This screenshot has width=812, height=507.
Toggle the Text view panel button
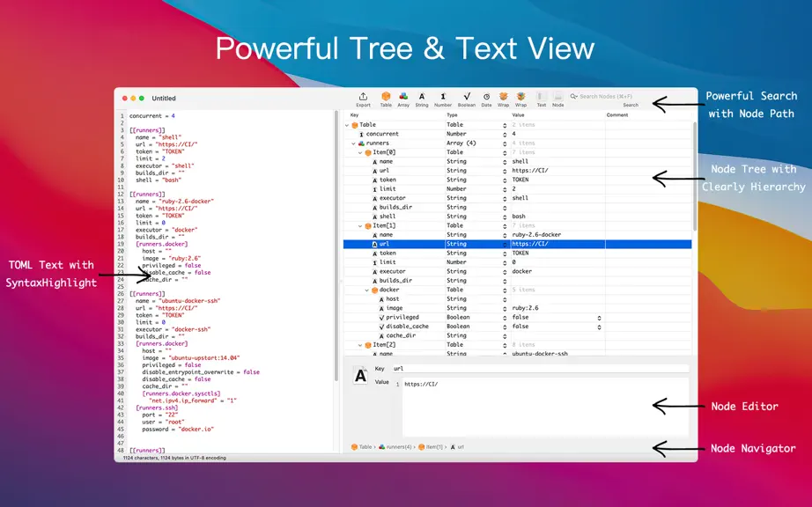541,99
